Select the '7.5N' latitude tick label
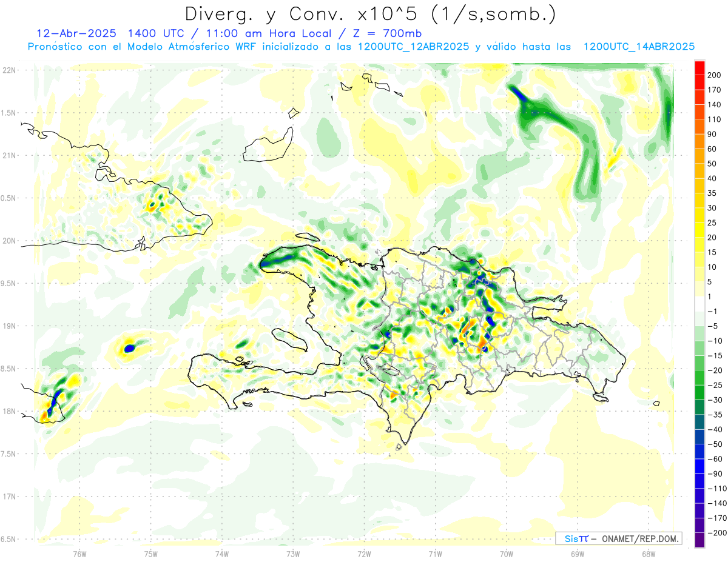The width and height of the screenshot is (728, 562). pyautogui.click(x=9, y=453)
